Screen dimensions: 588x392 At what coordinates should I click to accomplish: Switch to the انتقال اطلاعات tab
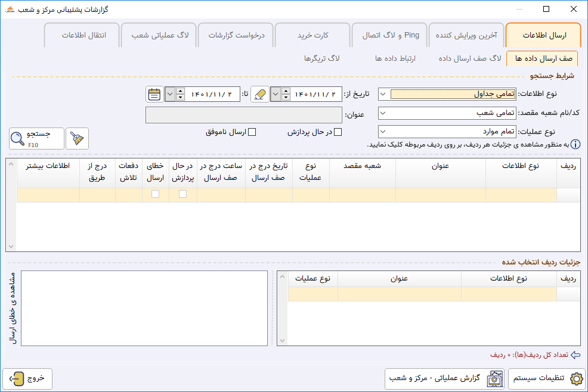click(82, 35)
